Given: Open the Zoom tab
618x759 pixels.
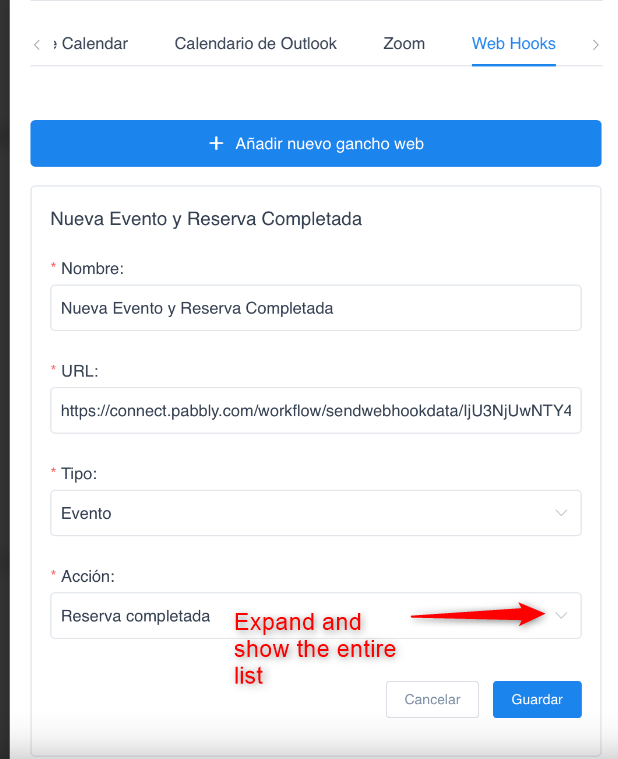Looking at the screenshot, I should point(404,44).
